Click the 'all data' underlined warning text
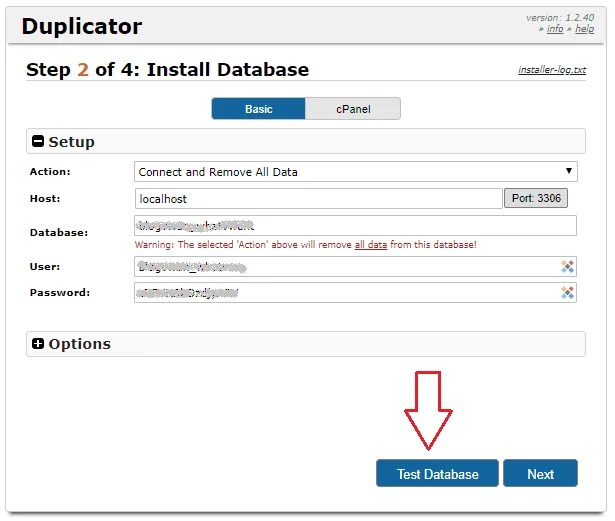 point(371,245)
